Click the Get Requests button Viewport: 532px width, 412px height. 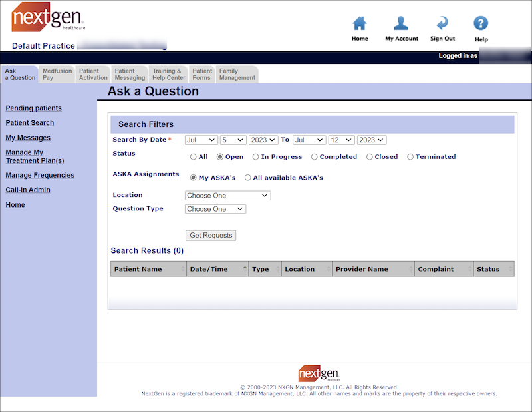211,236
